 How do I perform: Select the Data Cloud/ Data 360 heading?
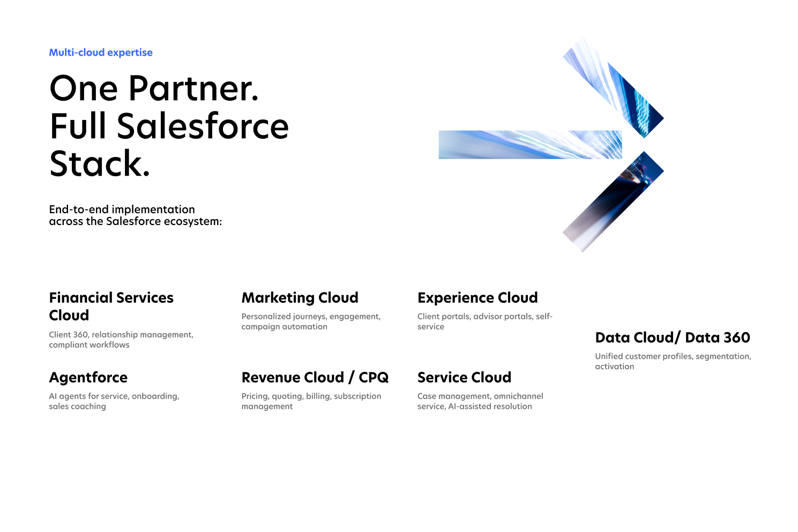pyautogui.click(x=672, y=338)
